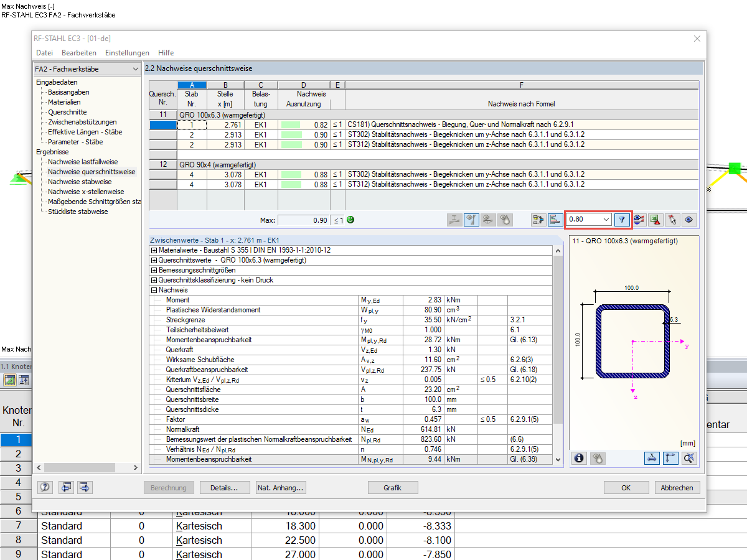Expand the Bemessungsschnittgrößen node

click(154, 270)
